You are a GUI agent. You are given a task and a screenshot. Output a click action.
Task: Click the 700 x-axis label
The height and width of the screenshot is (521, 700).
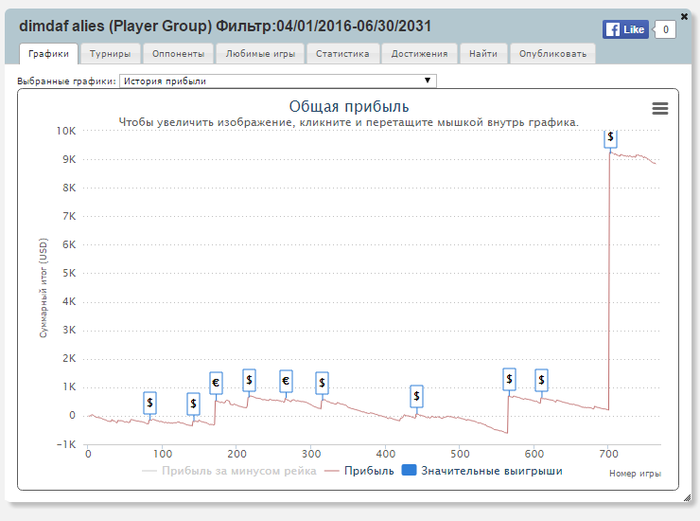point(608,454)
